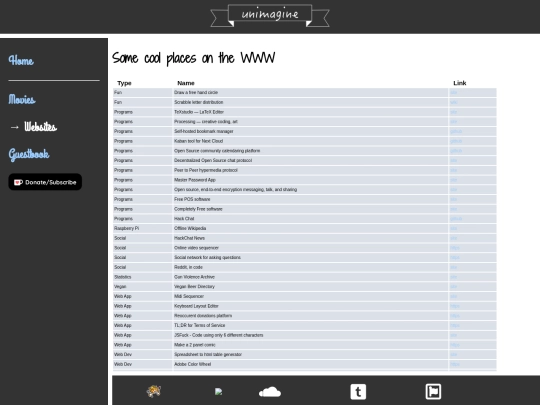Click the Master Password App name text

tap(195, 180)
